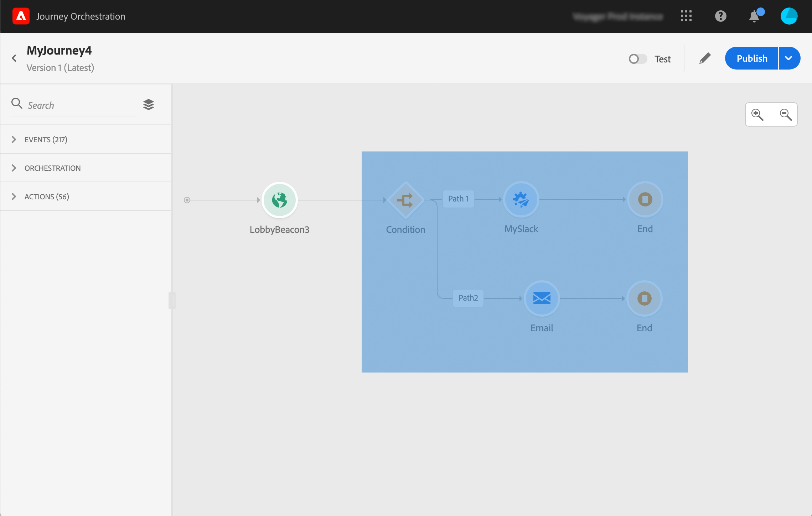The image size is (812, 516).
Task: Click the End node after Email
Action: (x=644, y=298)
